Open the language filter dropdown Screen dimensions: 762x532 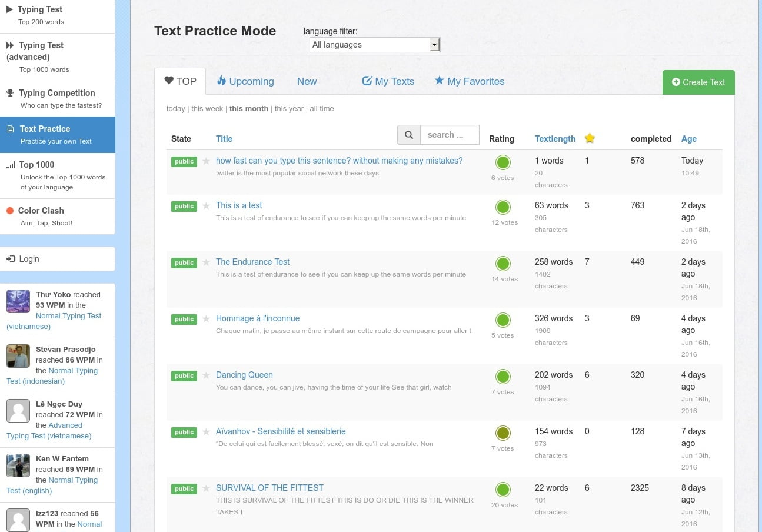click(x=374, y=45)
